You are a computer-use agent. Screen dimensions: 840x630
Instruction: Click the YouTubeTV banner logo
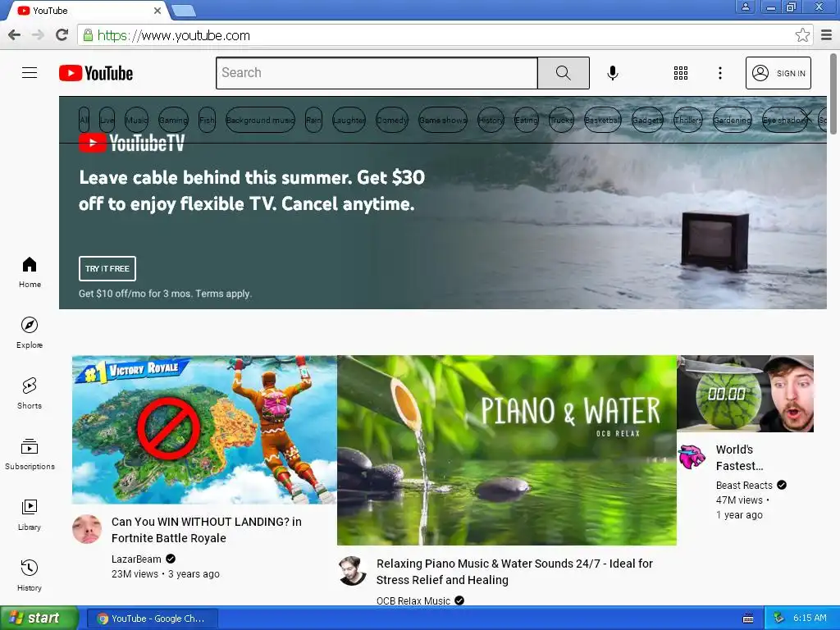point(132,143)
